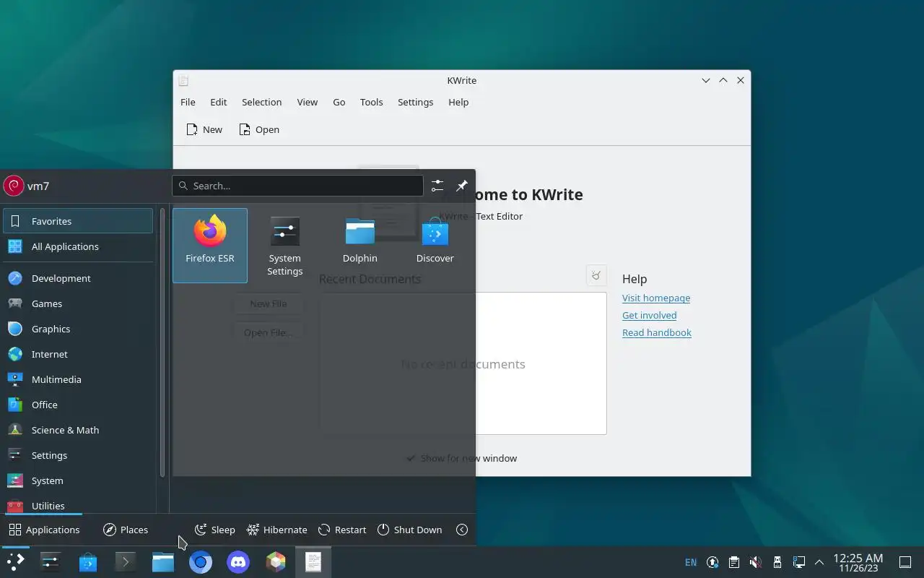Put the computer to Sleep
The image size is (924, 578).
pyautogui.click(x=215, y=530)
